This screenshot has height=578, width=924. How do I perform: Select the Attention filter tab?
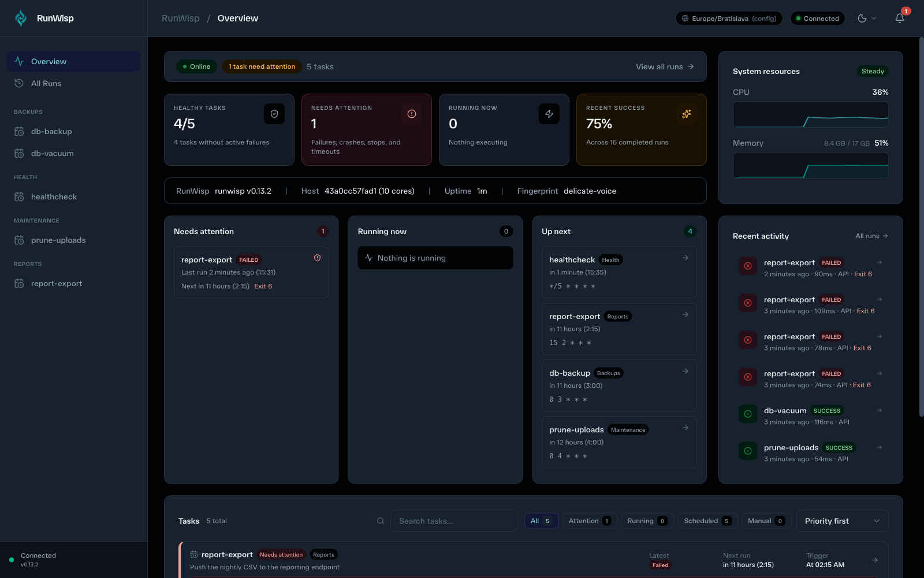click(590, 521)
